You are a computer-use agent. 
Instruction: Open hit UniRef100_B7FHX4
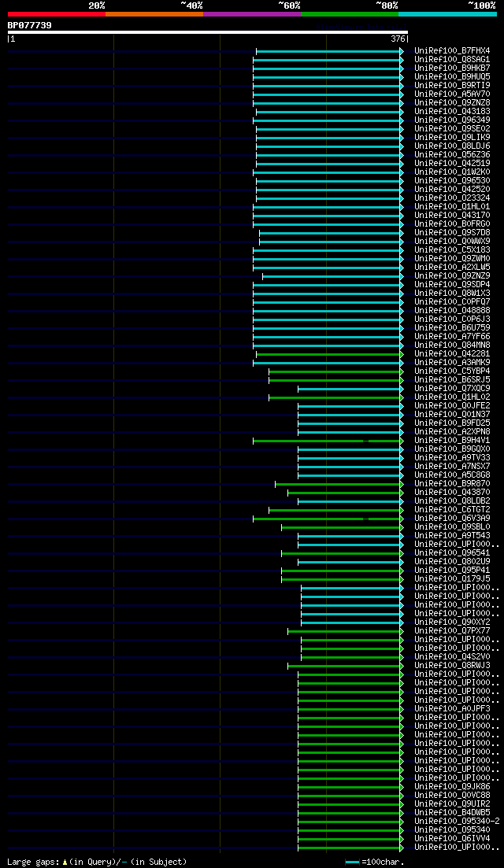(452, 51)
